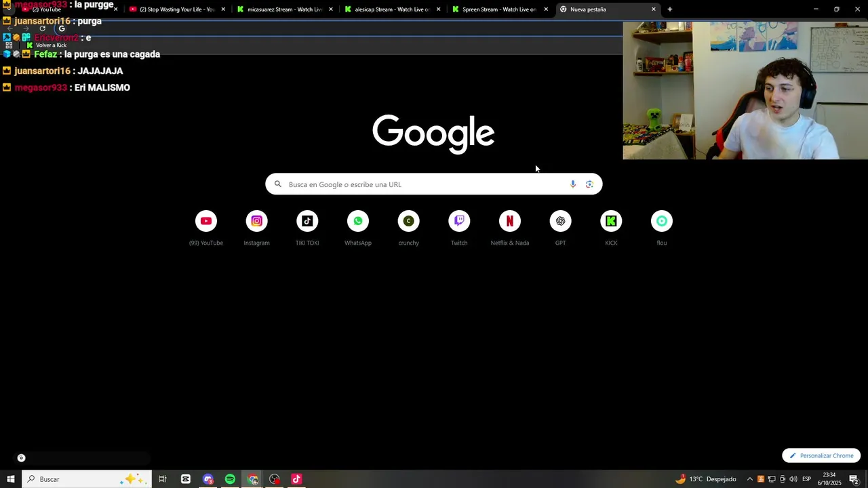Search by image with Google Lens icon
Screen dimensions: 868x488
(x=589, y=184)
